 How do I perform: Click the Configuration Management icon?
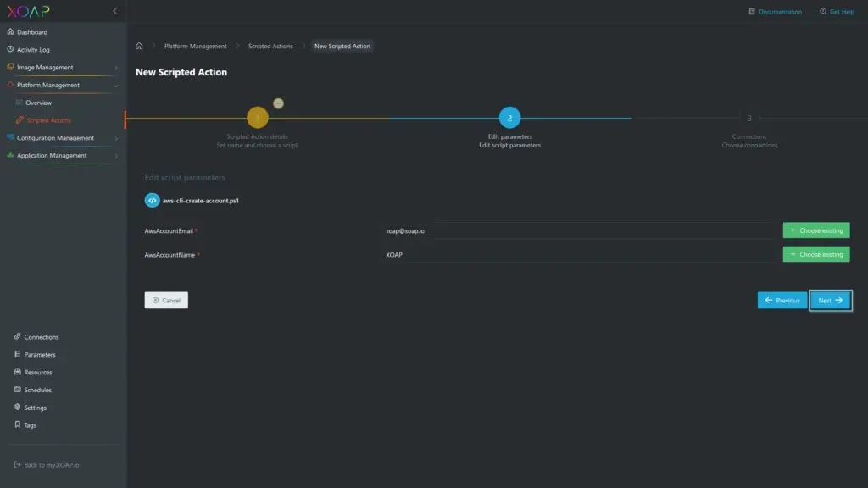pos(10,138)
